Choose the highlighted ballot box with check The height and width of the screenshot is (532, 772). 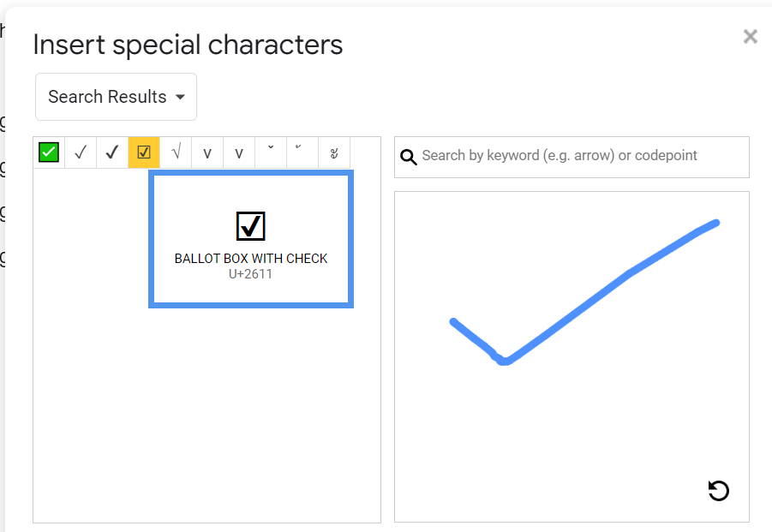[144, 152]
